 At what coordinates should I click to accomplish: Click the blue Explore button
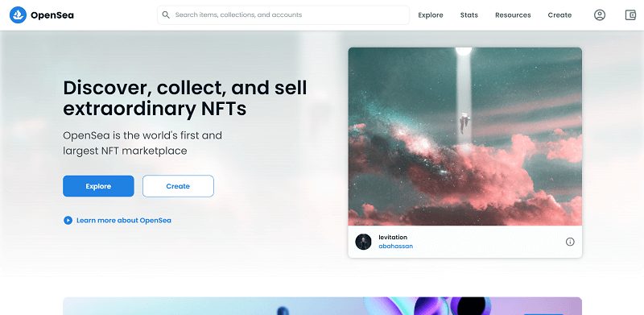[98, 186]
